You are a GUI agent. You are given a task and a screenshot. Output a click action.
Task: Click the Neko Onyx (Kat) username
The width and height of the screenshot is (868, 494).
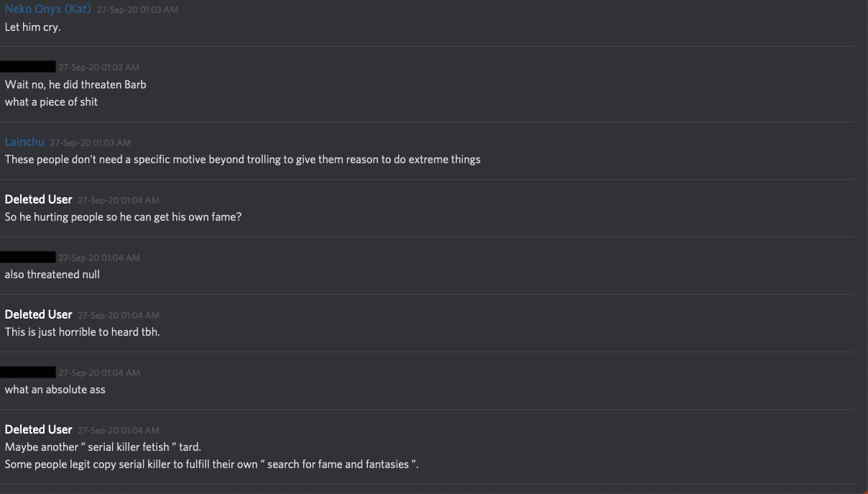47,9
